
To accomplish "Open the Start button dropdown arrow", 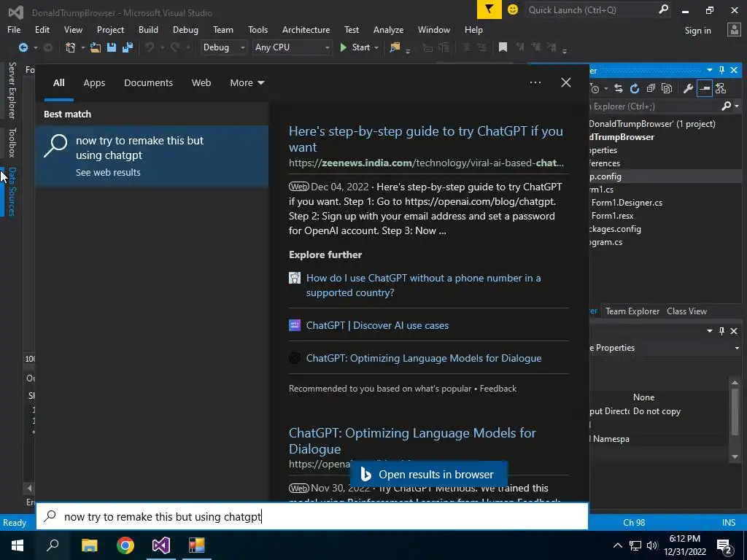I will click(376, 47).
